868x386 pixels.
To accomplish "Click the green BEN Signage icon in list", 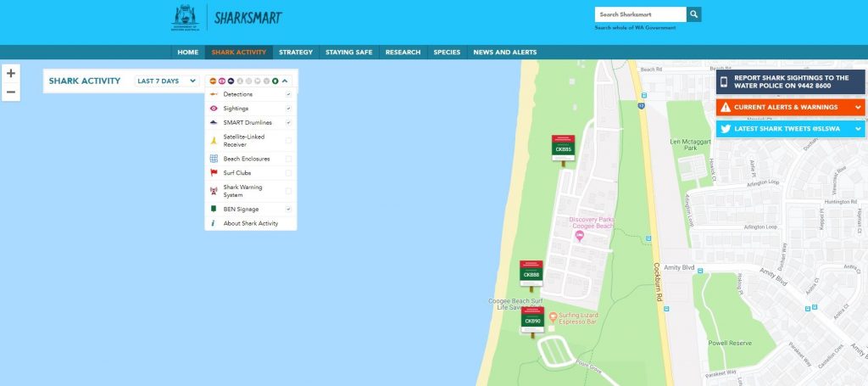I will [x=213, y=209].
